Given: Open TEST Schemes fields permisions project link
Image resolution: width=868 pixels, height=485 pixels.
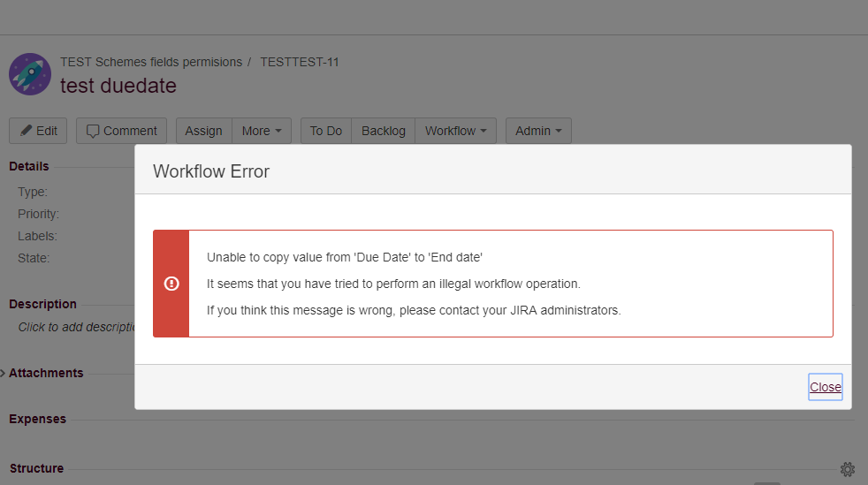Looking at the screenshot, I should [x=151, y=62].
